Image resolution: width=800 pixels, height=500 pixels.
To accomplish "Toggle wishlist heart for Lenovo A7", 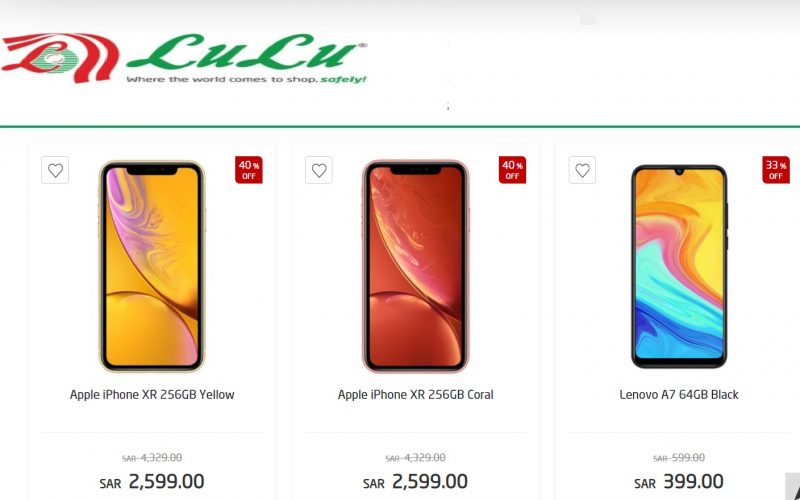I will pyautogui.click(x=582, y=170).
